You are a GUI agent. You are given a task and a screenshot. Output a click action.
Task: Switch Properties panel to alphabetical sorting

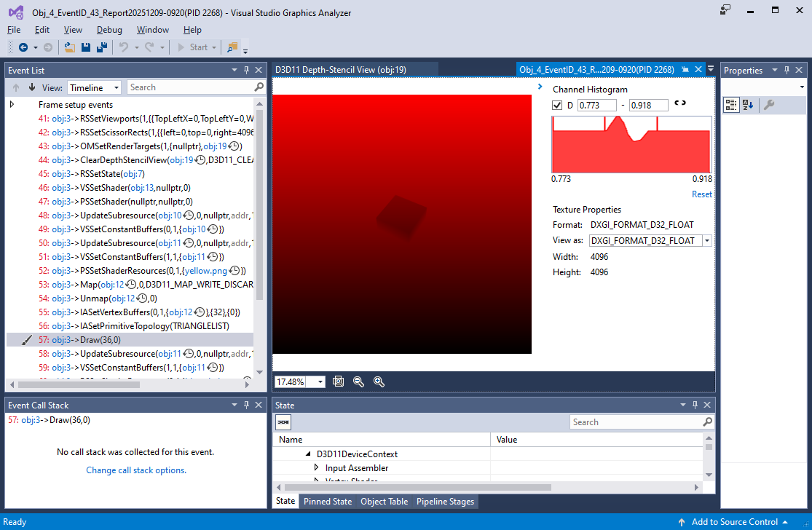tap(748, 104)
